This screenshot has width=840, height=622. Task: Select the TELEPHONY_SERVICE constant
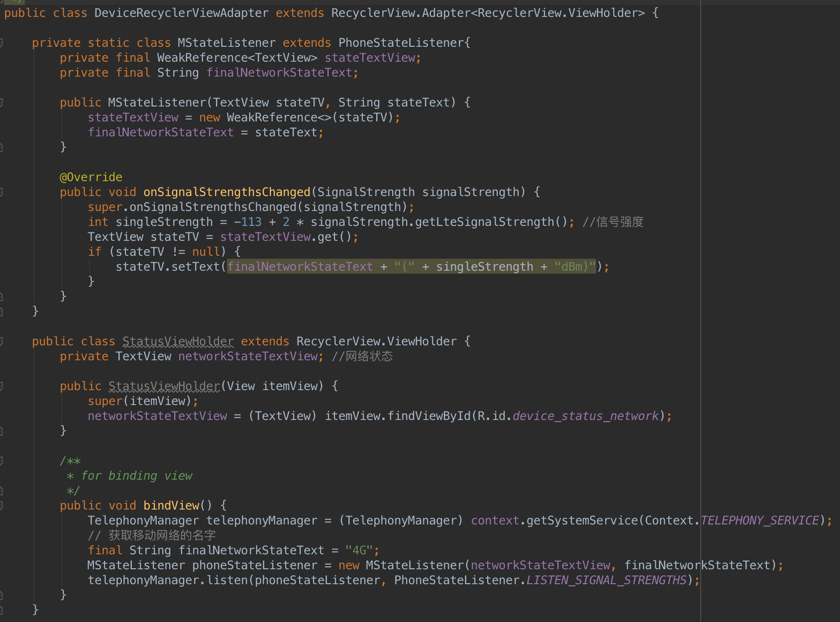[x=760, y=520]
